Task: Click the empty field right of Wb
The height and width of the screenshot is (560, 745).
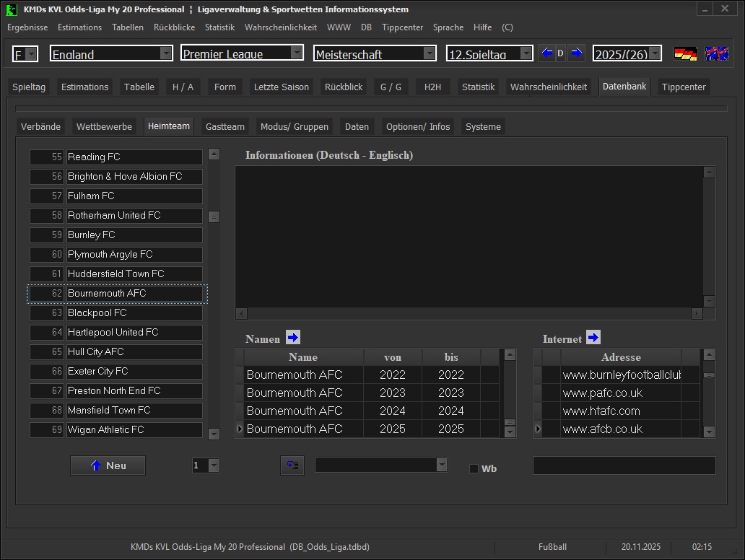Action: (624, 465)
